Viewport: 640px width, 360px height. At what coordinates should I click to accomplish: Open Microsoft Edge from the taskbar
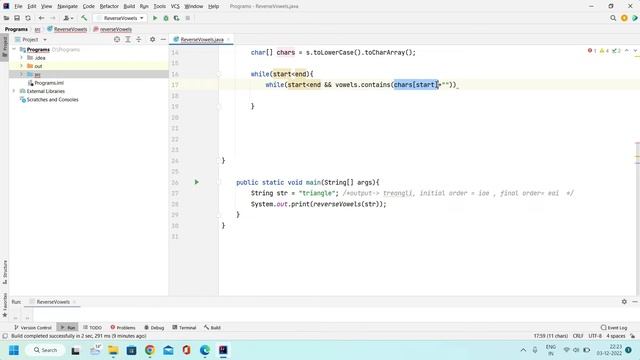pyautogui.click(x=205, y=350)
